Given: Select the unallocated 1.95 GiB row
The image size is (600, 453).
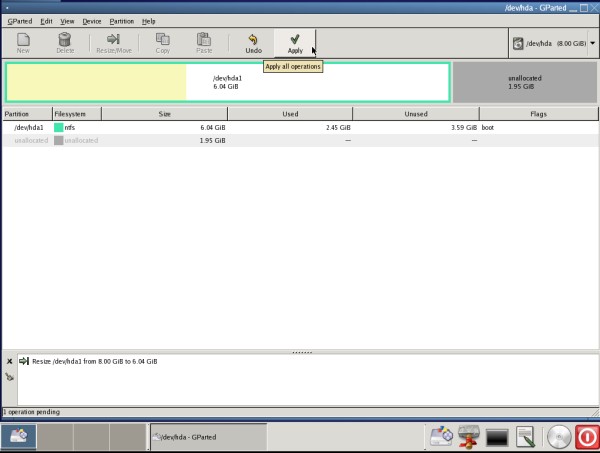Looking at the screenshot, I should click(300, 140).
